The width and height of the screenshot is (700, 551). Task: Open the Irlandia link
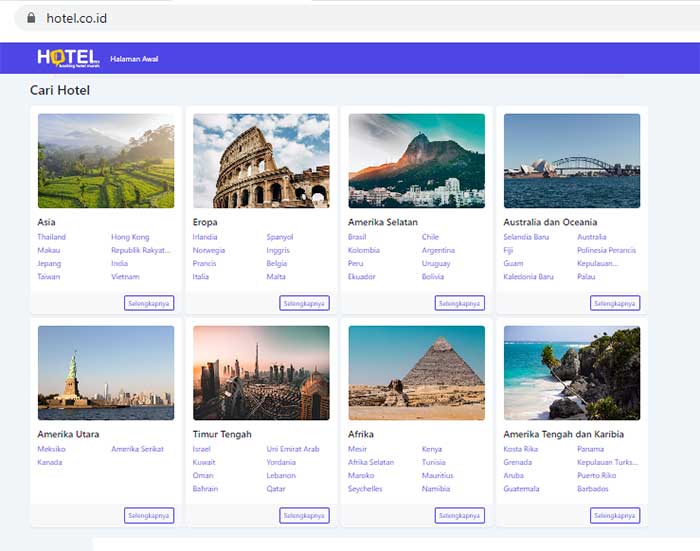[205, 237]
